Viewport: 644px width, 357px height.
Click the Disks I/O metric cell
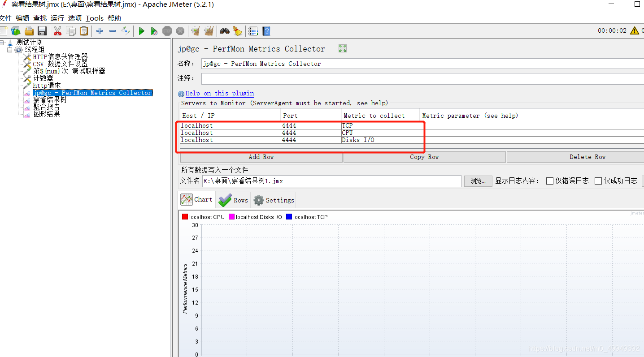(x=380, y=140)
